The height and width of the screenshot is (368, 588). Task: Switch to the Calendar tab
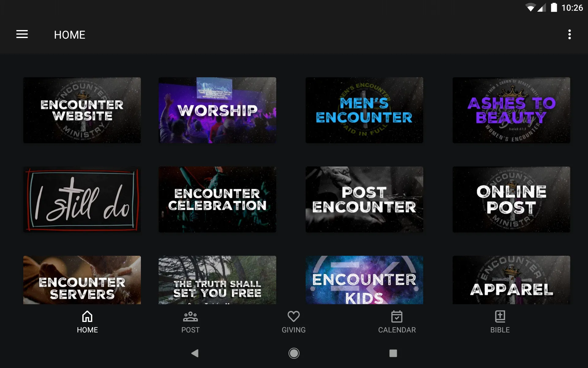397,322
